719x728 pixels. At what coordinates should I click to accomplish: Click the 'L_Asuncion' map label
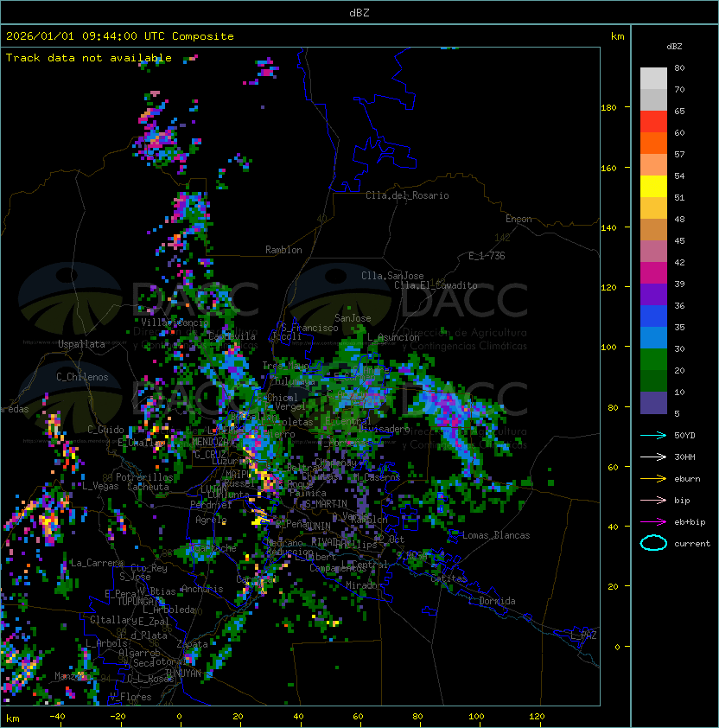[x=393, y=337]
